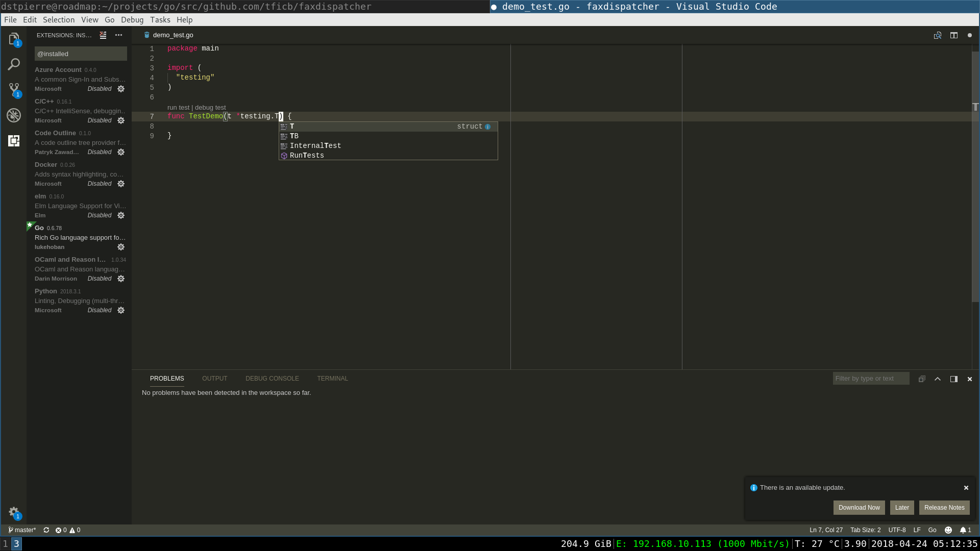980x551 pixels.
Task: Open More Actions menu in Extensions panel
Action: [x=118, y=35]
